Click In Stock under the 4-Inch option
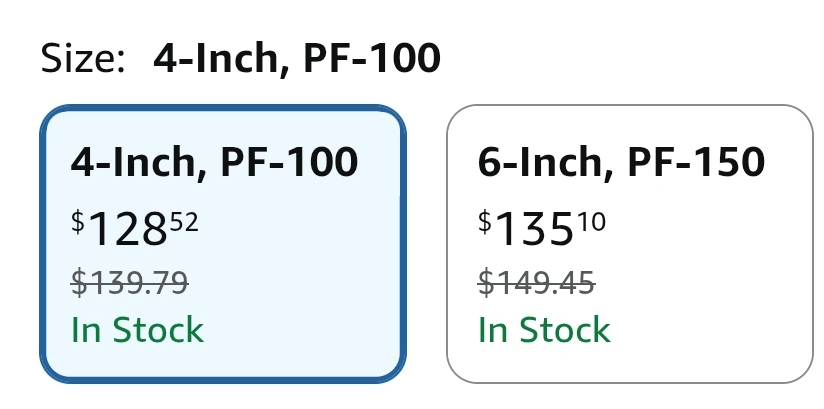This screenshot has width=824, height=409. point(137,330)
